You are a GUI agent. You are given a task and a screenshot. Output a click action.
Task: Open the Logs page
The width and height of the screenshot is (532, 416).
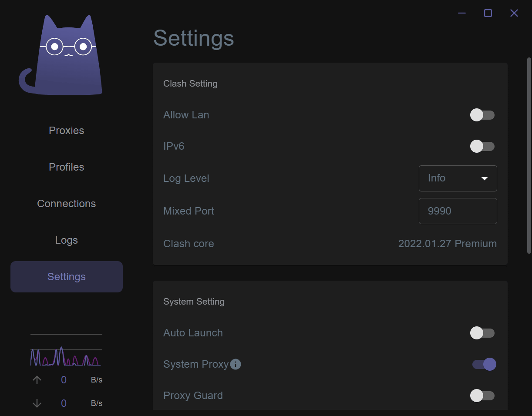click(x=67, y=240)
